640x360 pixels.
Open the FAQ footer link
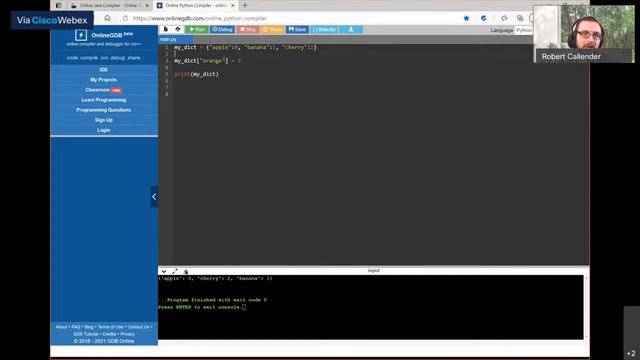(76, 327)
